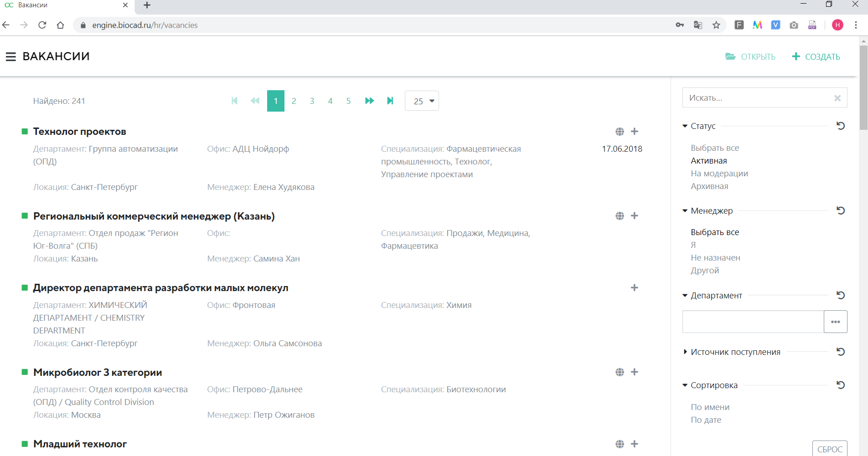The image size is (868, 456).
Task: Reset the Менеджер filter
Action: point(841,210)
